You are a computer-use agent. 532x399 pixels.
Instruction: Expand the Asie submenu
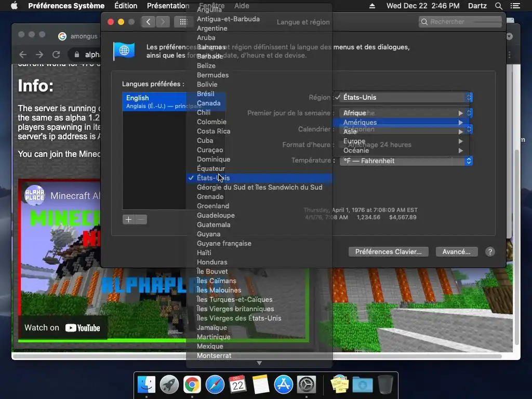(x=403, y=131)
